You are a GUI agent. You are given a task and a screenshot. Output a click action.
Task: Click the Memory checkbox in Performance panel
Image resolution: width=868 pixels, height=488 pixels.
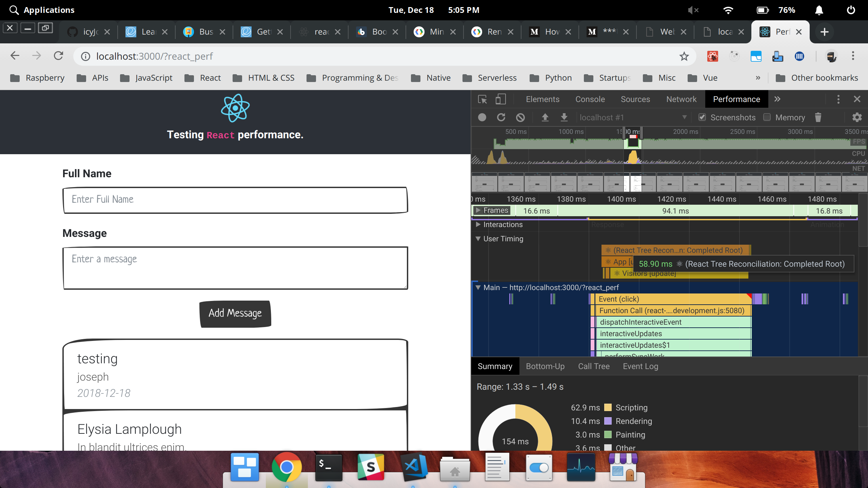pos(767,117)
